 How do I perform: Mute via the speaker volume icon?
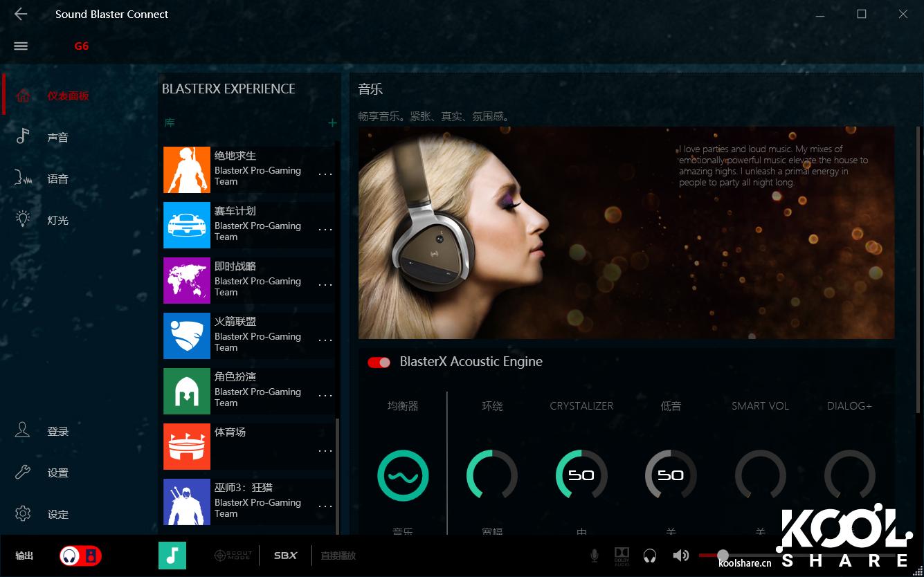pyautogui.click(x=680, y=556)
